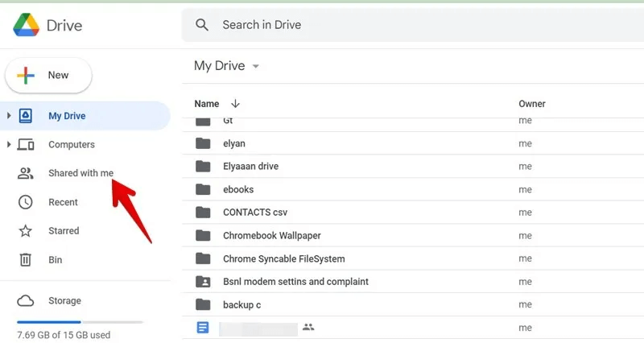
Task: Sort by the Name column header
Action: pos(207,104)
